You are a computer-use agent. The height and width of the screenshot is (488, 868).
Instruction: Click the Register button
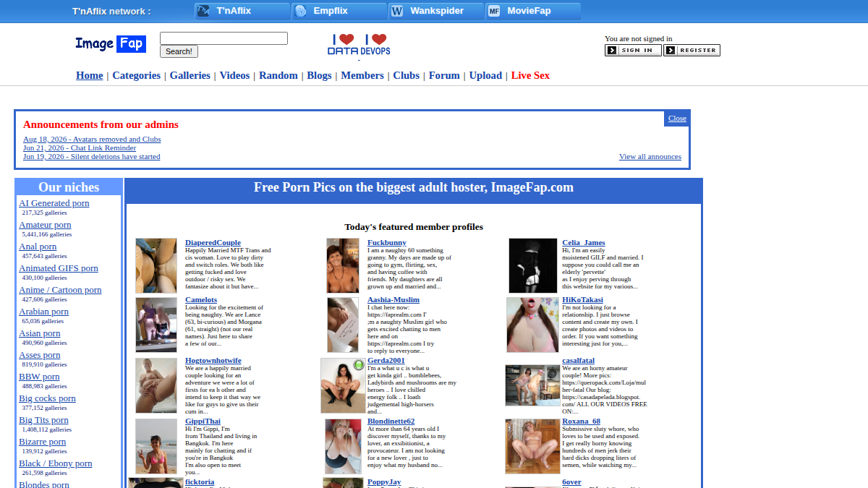[692, 51]
